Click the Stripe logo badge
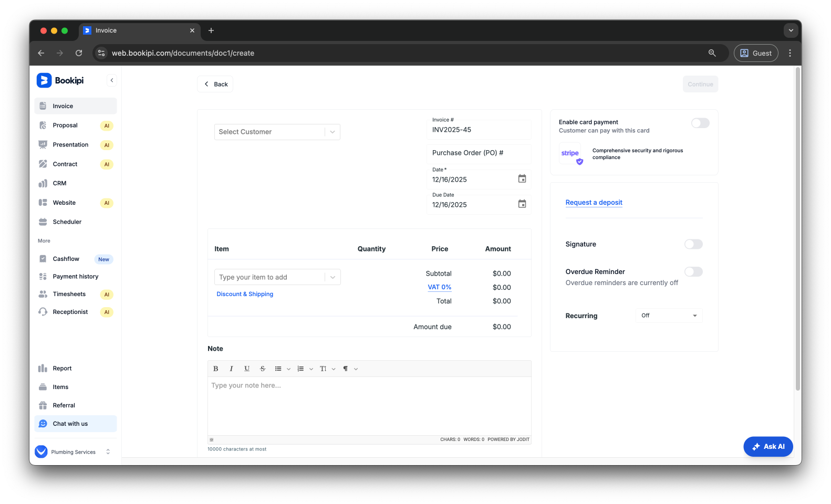The image size is (831, 504). point(570,154)
